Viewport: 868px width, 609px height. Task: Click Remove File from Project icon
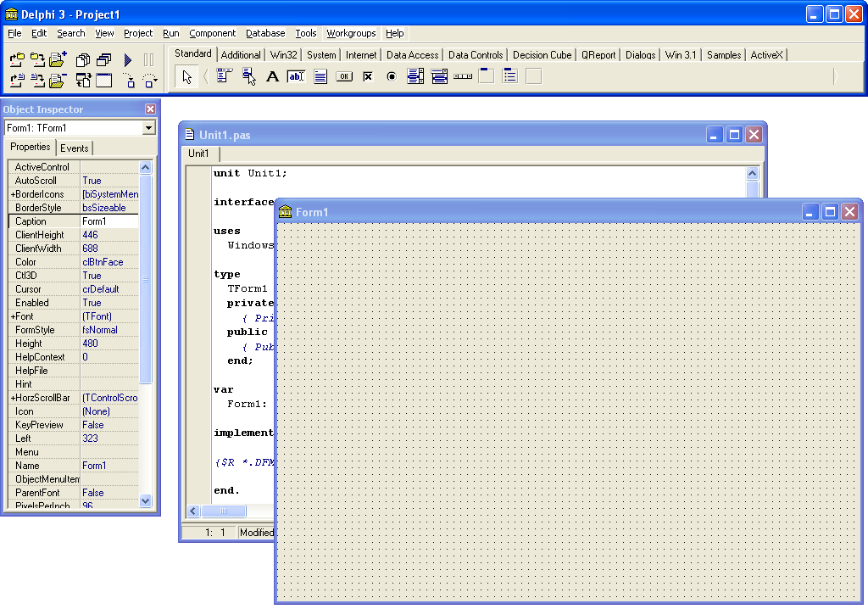click(58, 81)
